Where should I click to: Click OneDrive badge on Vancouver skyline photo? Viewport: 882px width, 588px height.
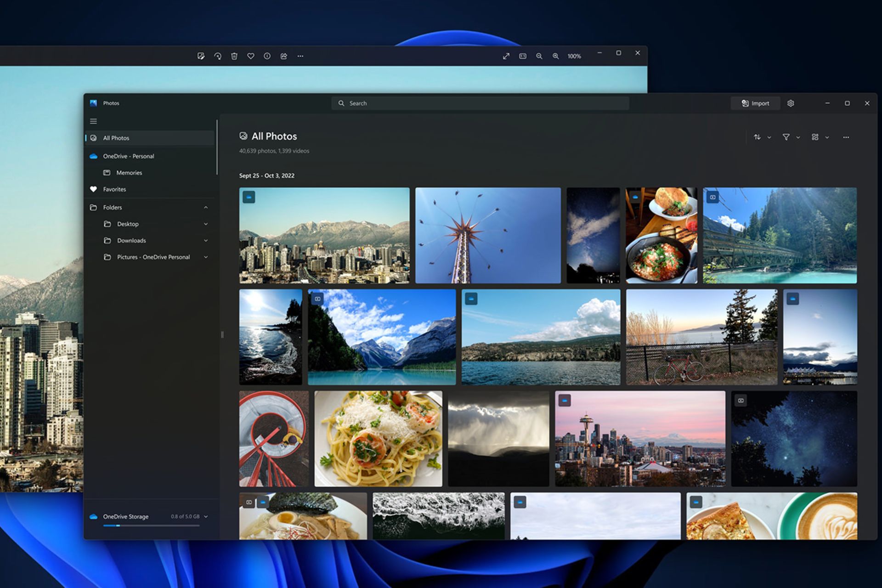(249, 197)
